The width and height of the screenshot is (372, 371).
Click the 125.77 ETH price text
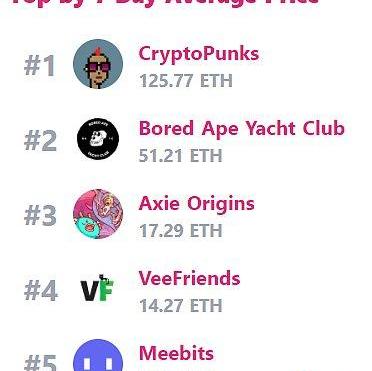(x=186, y=81)
